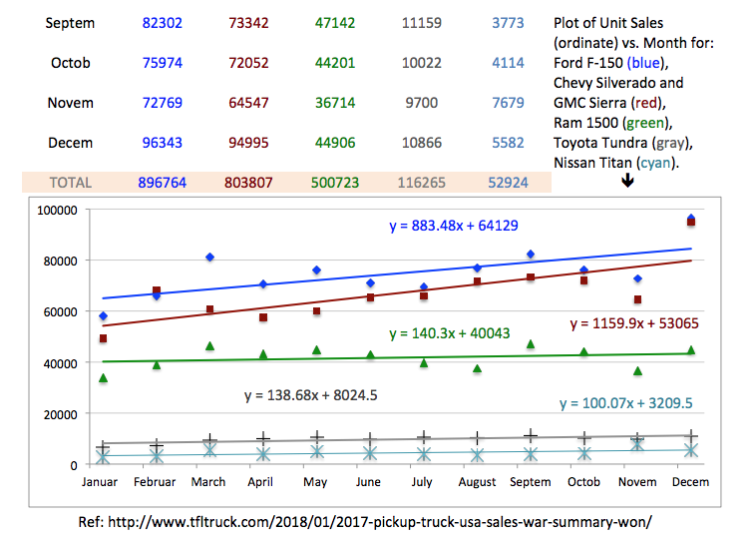Image resolution: width=756 pixels, height=540 pixels.
Task: Click the 'April' x-axis label
Action: (260, 482)
